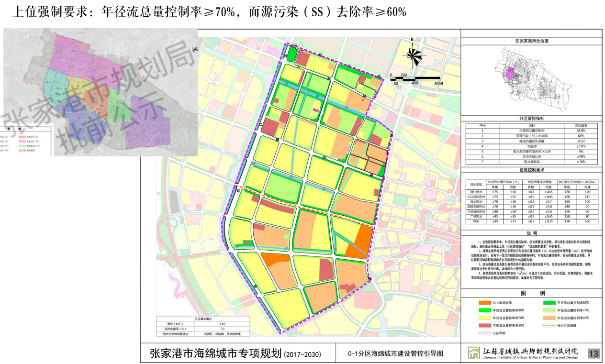Click the 分区界限 dashed magenta legend line
605x364 pixels.
(485, 333)
